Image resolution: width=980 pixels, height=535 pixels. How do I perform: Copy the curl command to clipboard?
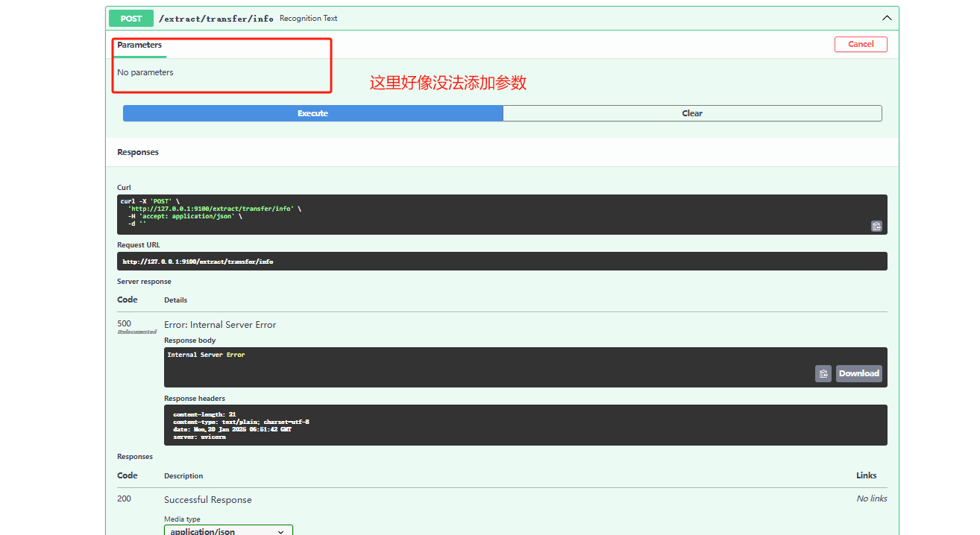coord(876,226)
